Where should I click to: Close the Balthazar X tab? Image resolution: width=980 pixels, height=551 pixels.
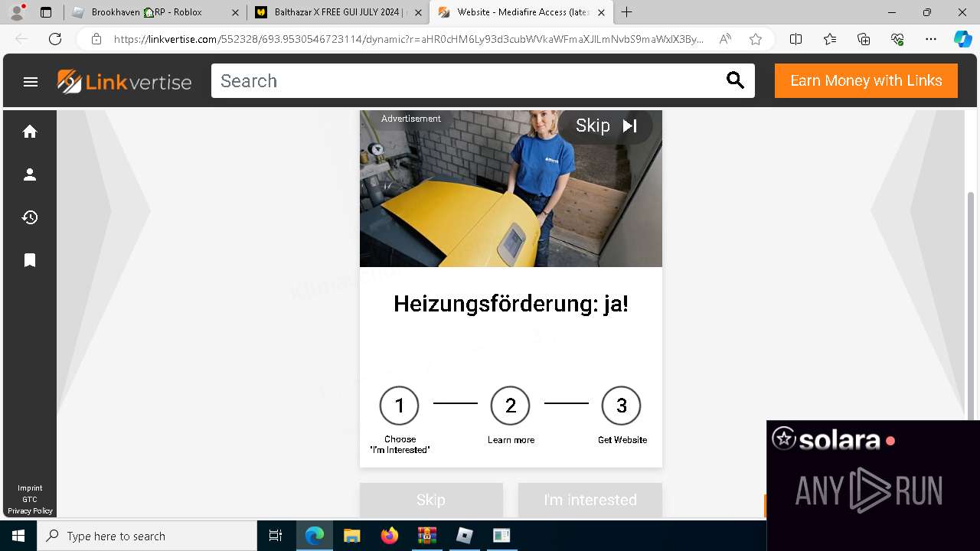coord(418,13)
